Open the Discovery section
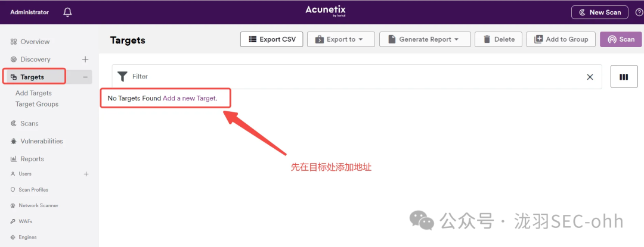The width and height of the screenshot is (644, 247). click(35, 60)
